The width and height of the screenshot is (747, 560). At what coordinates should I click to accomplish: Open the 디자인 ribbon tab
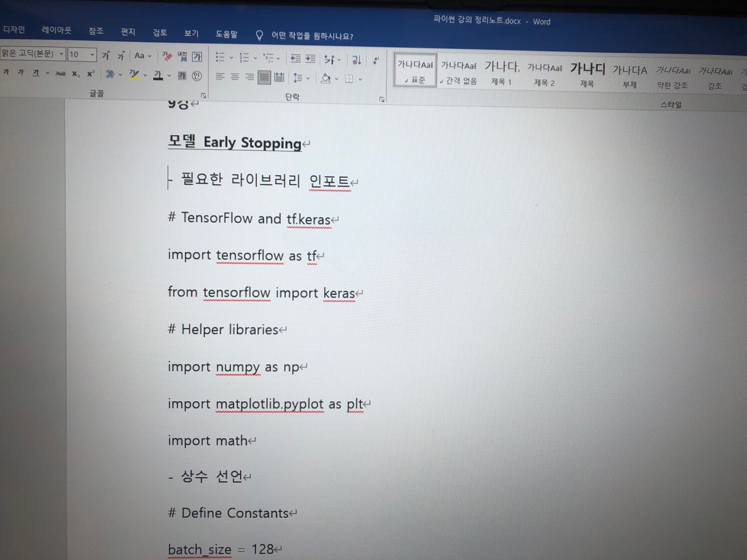click(14, 30)
